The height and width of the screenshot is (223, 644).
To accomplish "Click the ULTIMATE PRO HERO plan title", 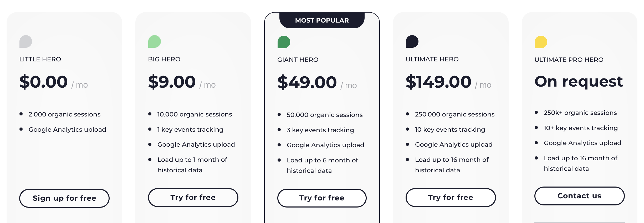I will coord(569,60).
